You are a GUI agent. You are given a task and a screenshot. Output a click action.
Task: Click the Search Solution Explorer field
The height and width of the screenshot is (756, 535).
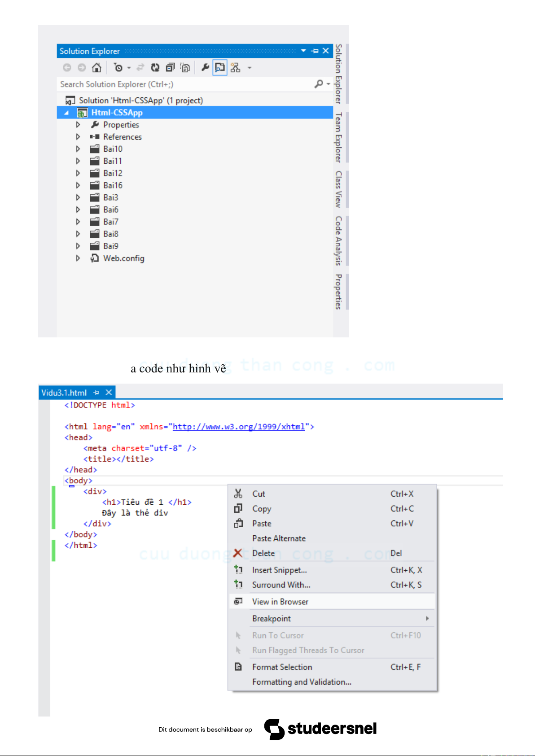pyautogui.click(x=184, y=84)
